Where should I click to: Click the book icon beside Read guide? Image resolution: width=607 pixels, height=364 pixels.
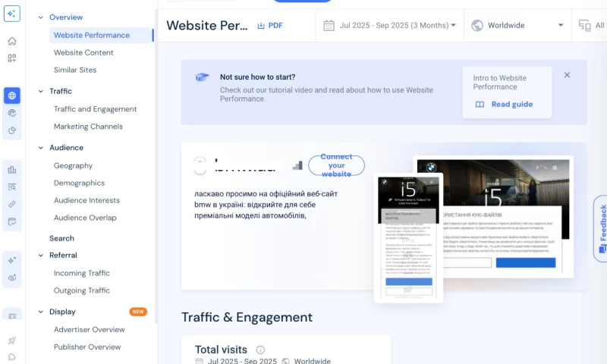(480, 105)
